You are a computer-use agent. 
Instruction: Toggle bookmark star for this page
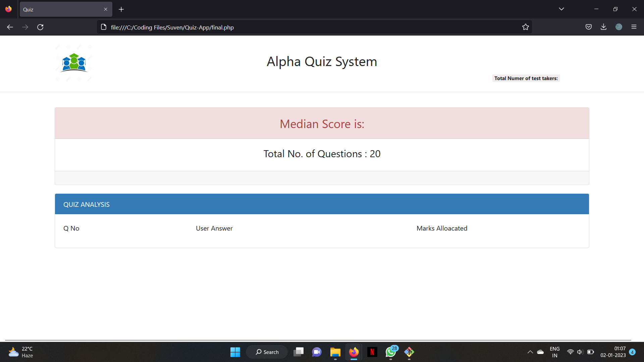pos(526,27)
